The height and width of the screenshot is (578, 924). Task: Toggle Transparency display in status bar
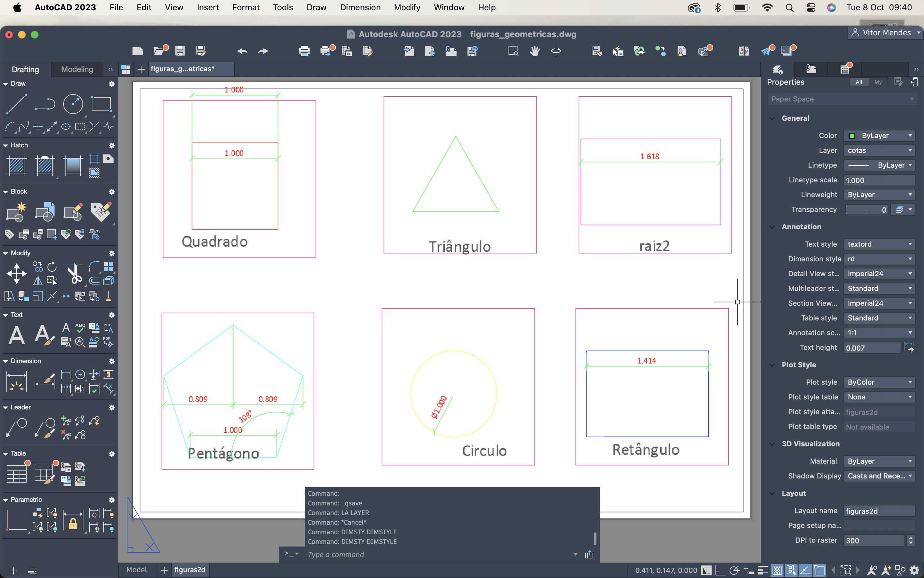(777, 570)
